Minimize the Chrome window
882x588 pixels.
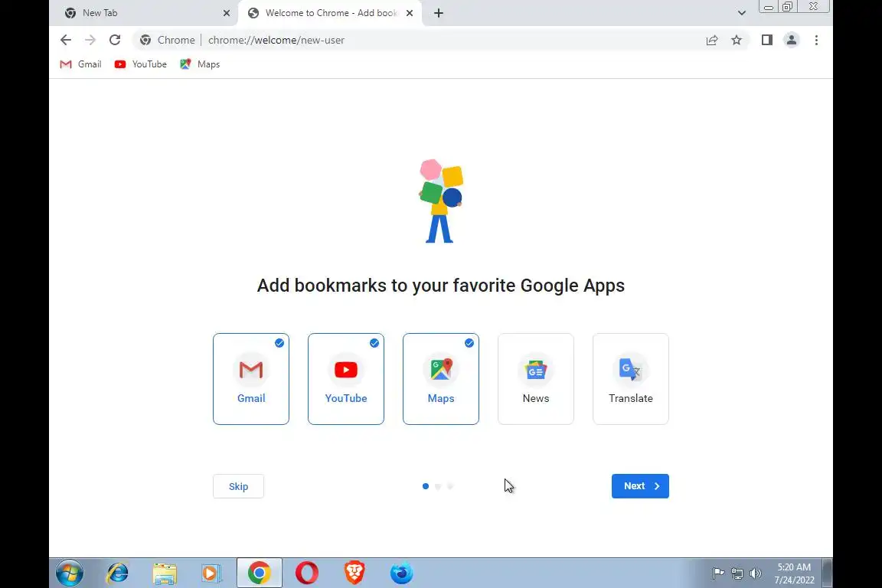tap(769, 7)
